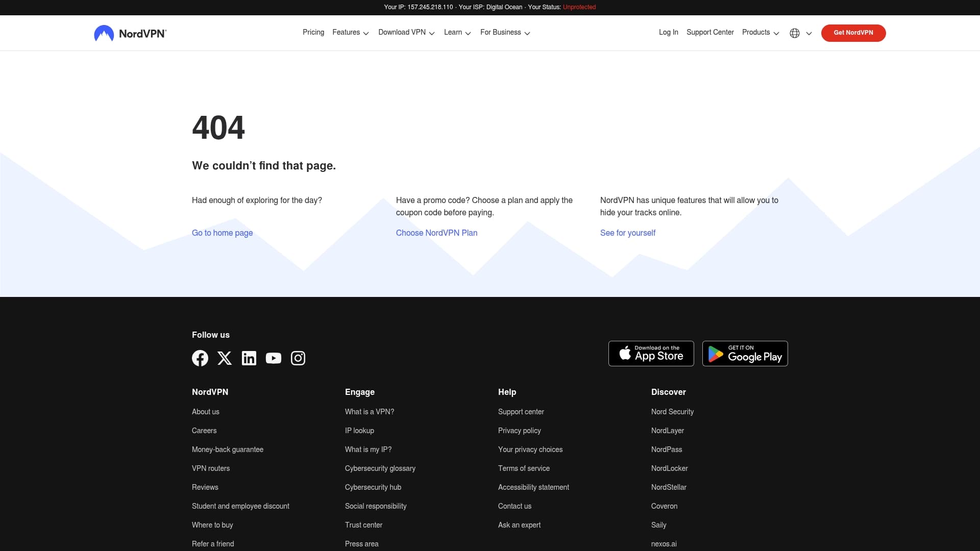Click the red Get NordVPN button
Image resolution: width=980 pixels, height=551 pixels.
[853, 33]
